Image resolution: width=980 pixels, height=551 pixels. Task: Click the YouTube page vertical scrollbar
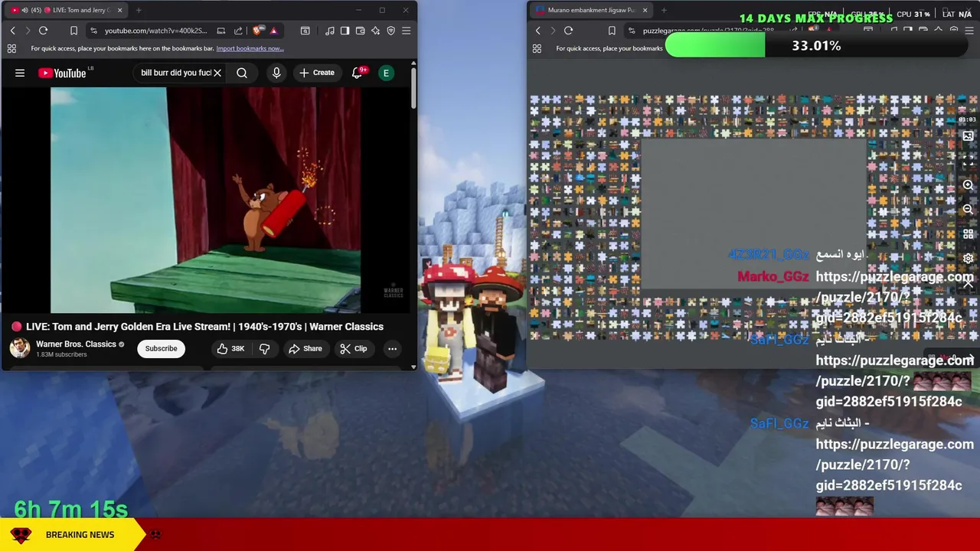413,88
